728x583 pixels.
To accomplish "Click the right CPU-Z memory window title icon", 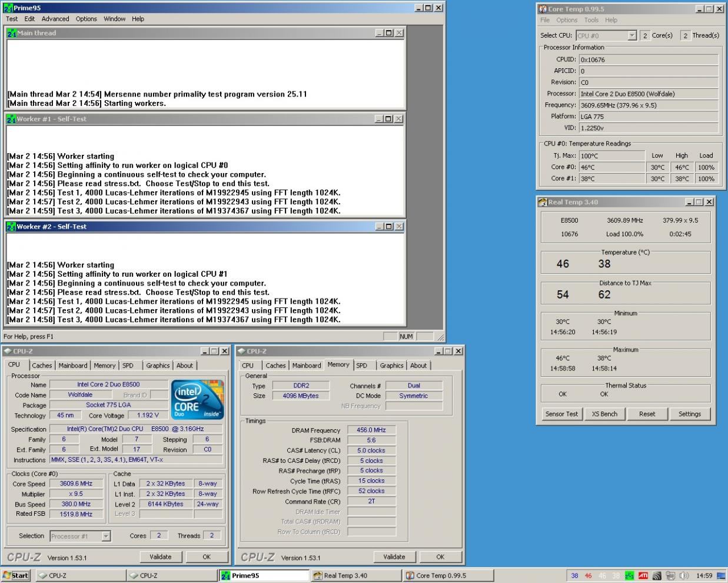I will point(241,351).
